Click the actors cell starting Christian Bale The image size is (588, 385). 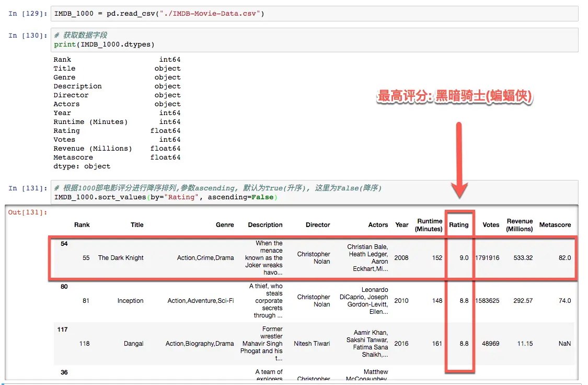(x=367, y=258)
